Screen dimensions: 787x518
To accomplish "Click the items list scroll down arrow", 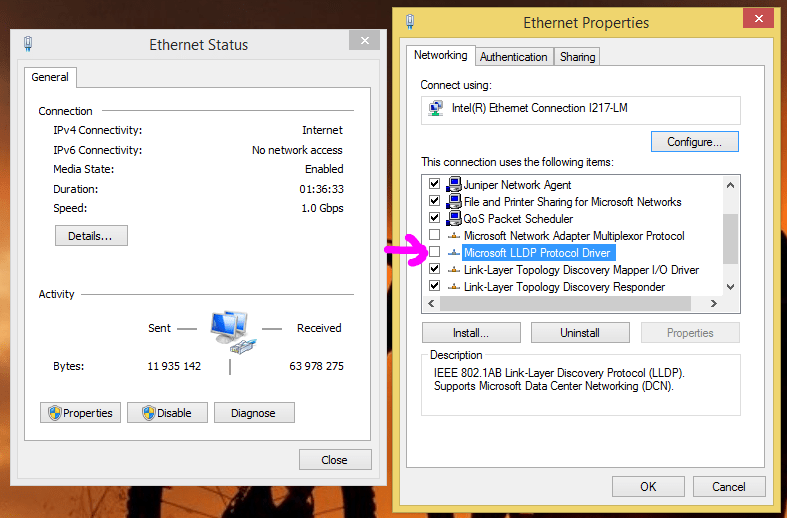I will coord(730,287).
